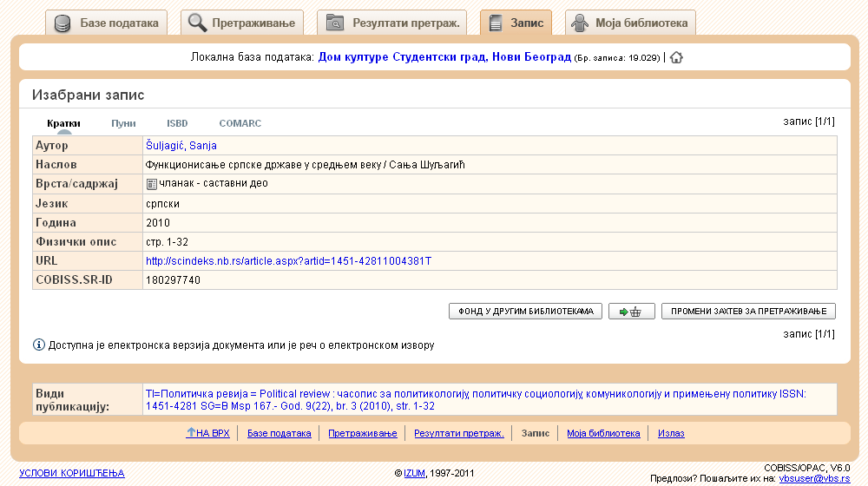Click the Види публикацију label
Image resolution: width=868 pixels, height=486 pixels.
[73, 400]
